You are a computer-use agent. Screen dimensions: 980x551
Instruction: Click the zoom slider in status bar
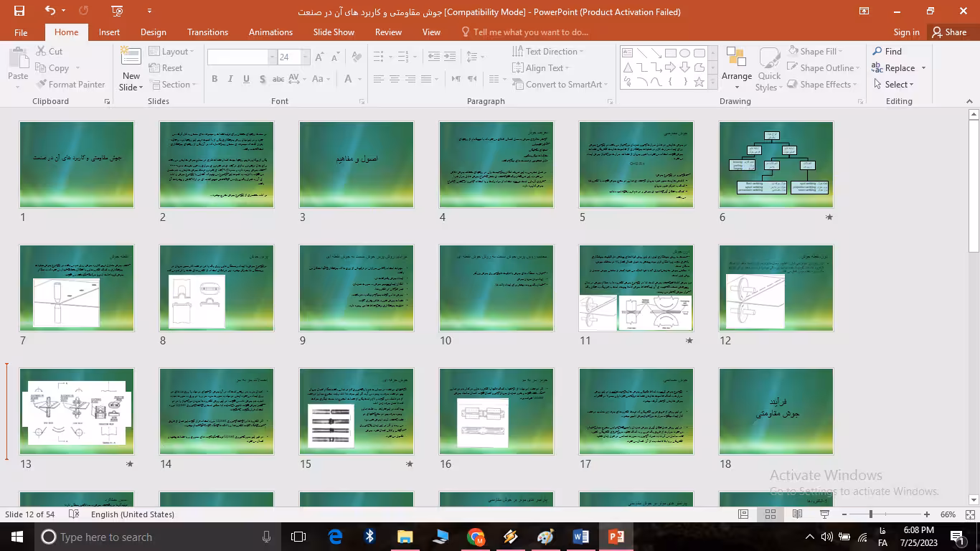[x=870, y=514]
